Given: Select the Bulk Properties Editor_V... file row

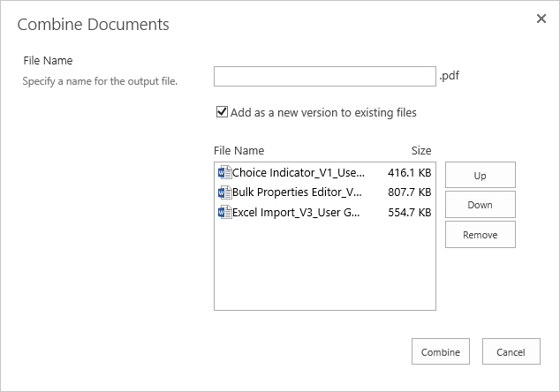Looking at the screenshot, I should 325,192.
